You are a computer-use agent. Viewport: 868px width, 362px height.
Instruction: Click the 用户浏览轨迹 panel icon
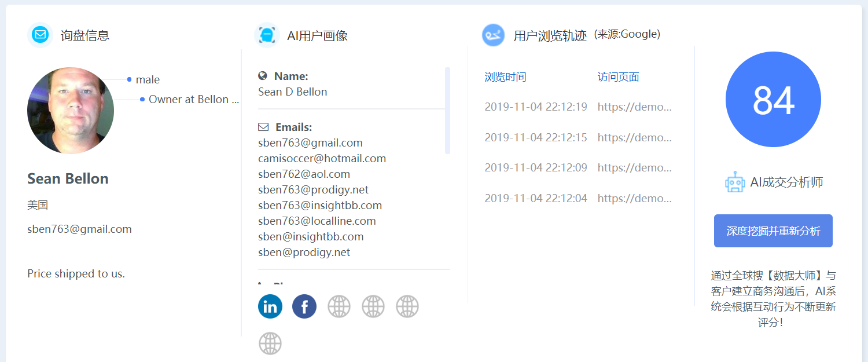click(x=493, y=35)
